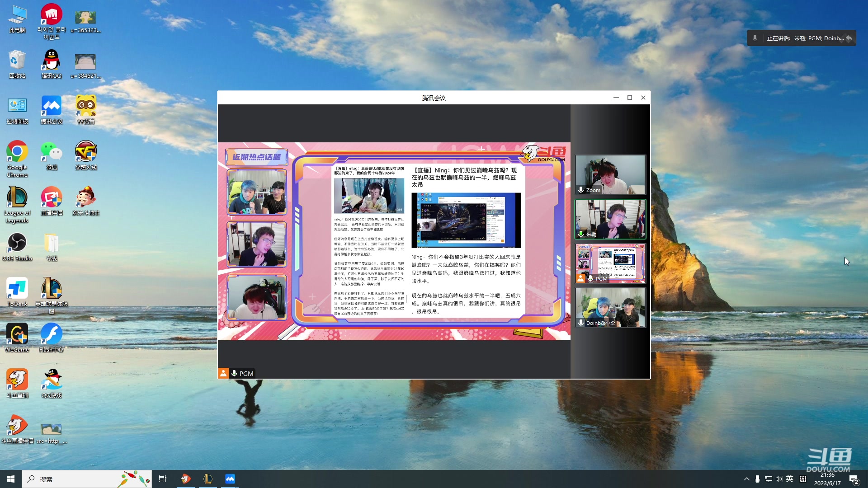Launch QQ游戏 desktop shortcut
868x488 pixels.
click(x=52, y=384)
